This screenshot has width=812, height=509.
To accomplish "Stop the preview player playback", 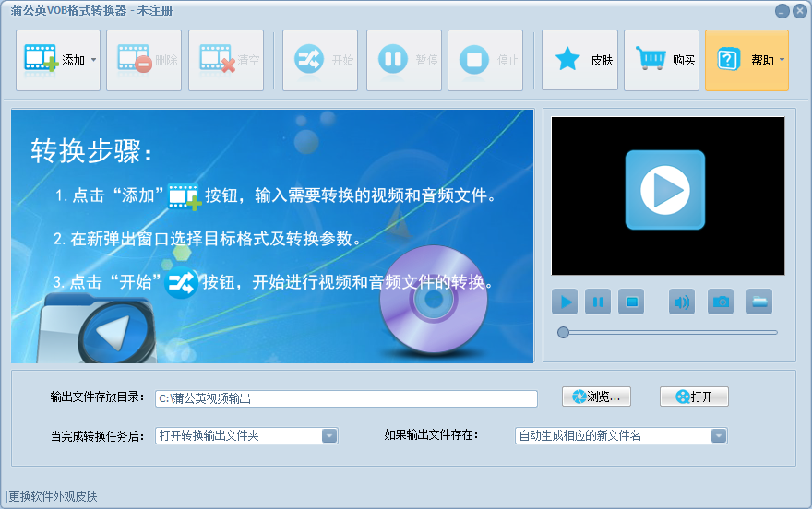I will point(630,302).
